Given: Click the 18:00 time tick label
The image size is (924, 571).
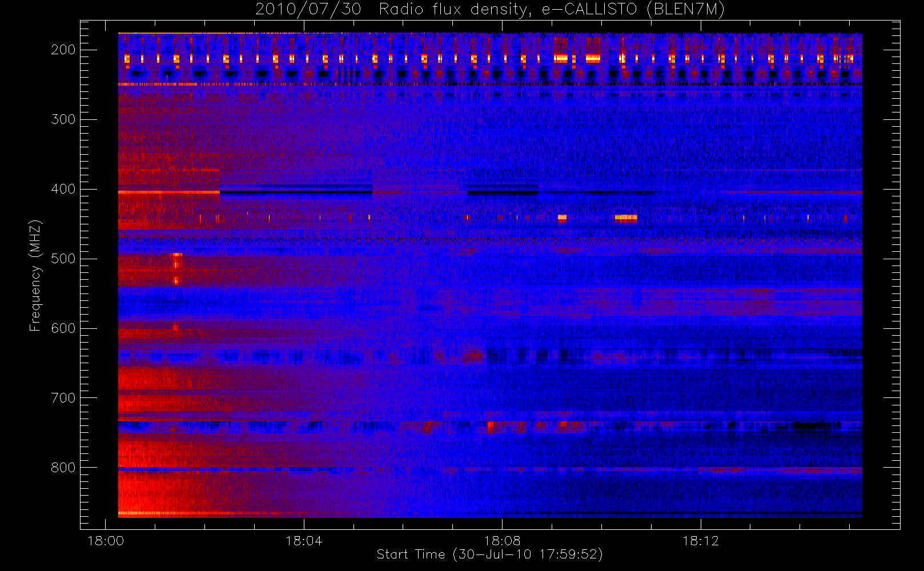Looking at the screenshot, I should tap(106, 541).
